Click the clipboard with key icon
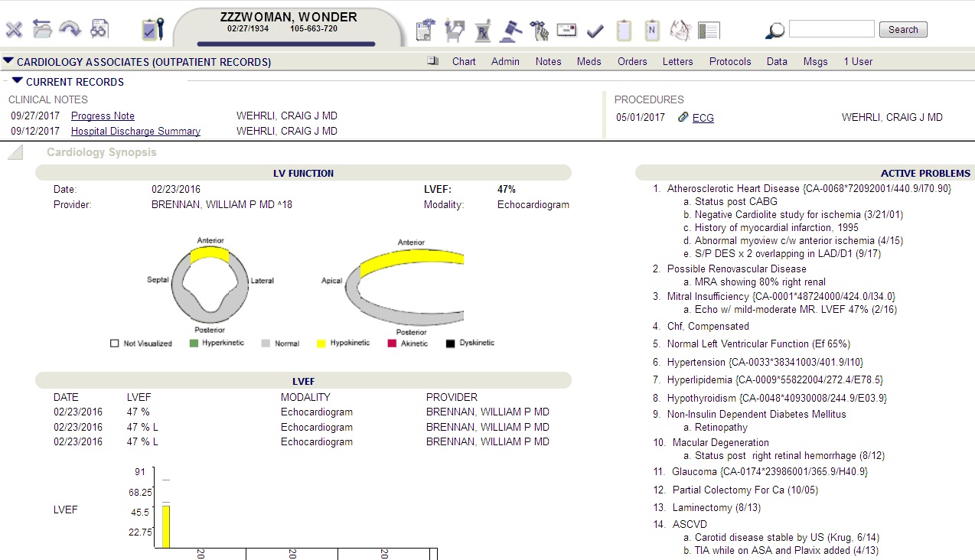 pyautogui.click(x=153, y=29)
